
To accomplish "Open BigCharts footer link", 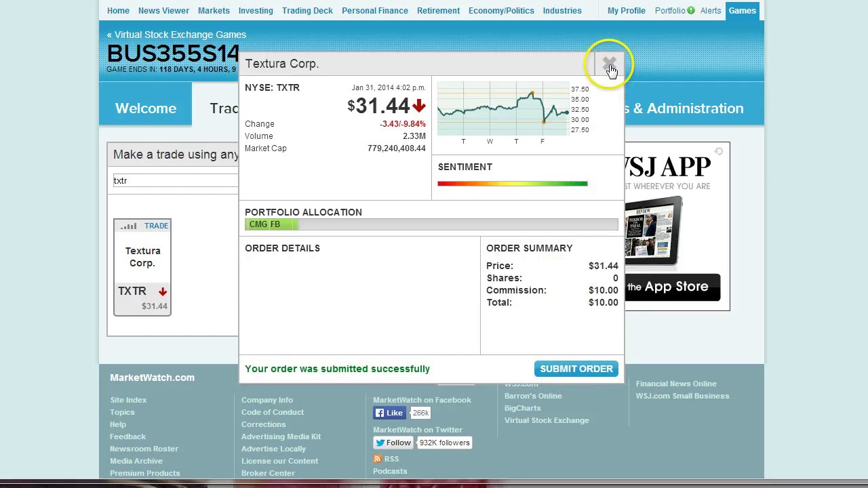I will click(522, 408).
